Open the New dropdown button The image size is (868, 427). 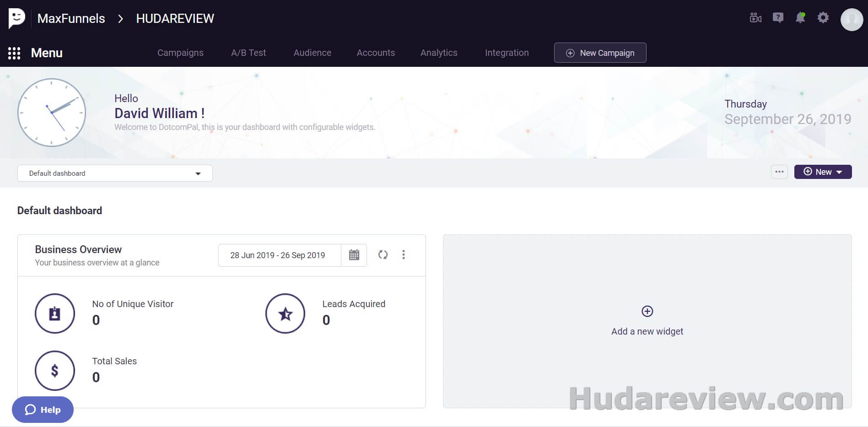[823, 172]
